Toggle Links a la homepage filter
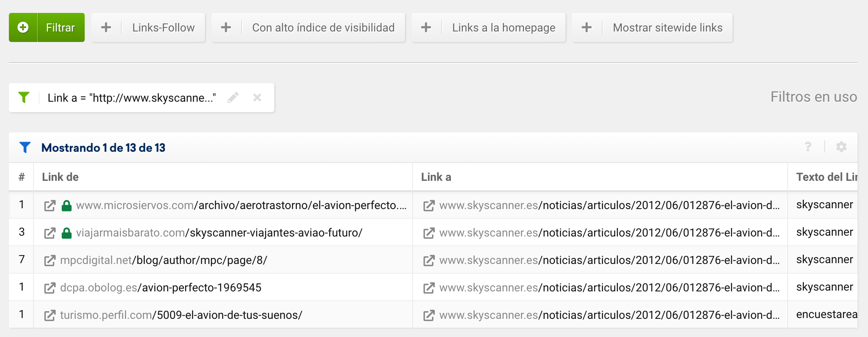868x337 pixels. (x=488, y=27)
